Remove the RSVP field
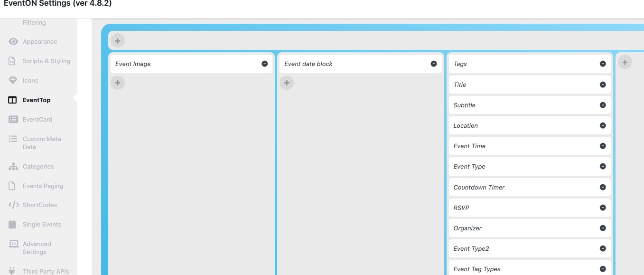The width and height of the screenshot is (644, 275). pos(603,208)
